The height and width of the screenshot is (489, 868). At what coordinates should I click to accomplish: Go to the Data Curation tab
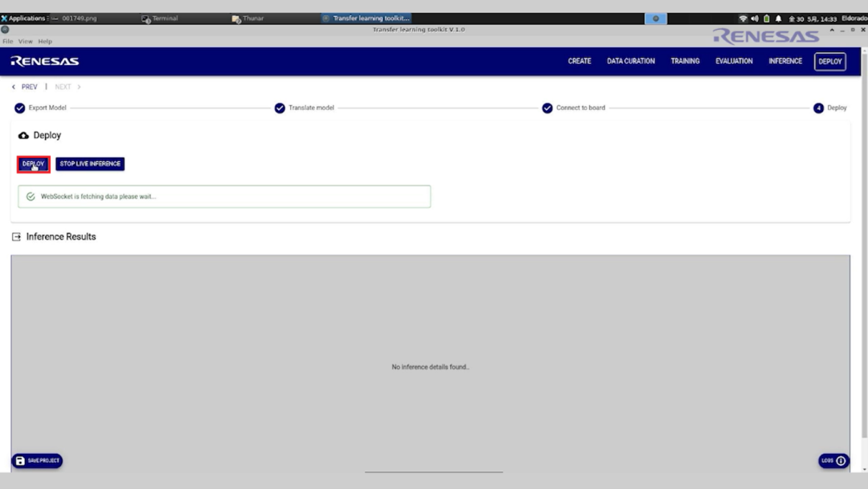[631, 61]
